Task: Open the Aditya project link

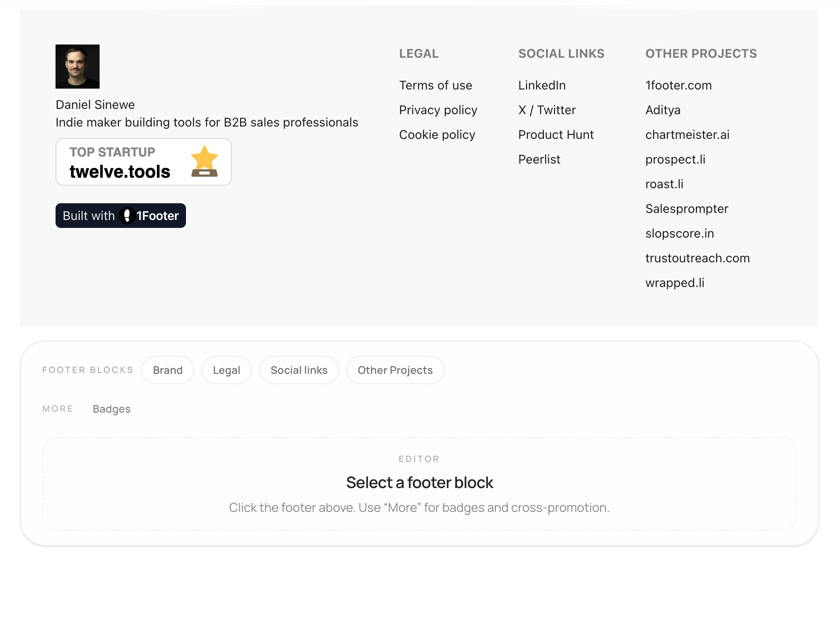Action: pos(663,110)
